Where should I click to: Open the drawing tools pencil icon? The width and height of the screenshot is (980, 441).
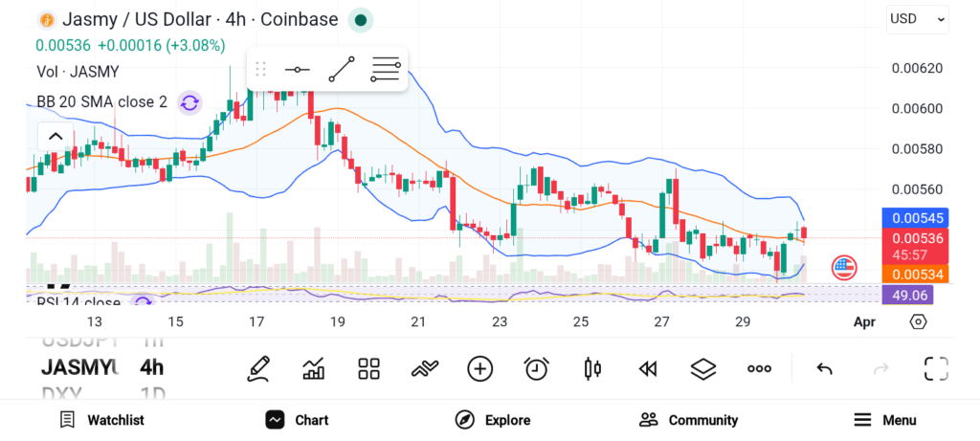[257, 368]
